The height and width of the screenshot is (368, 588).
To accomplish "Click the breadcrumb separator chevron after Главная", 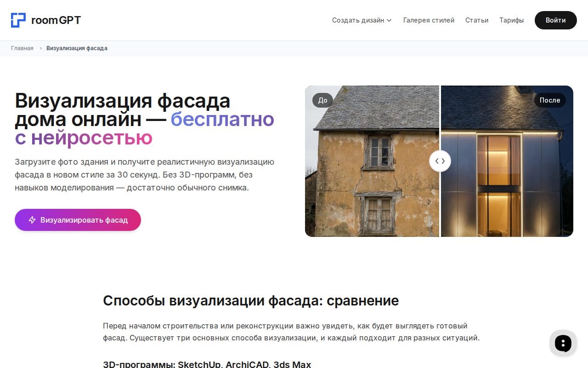I will coord(40,48).
